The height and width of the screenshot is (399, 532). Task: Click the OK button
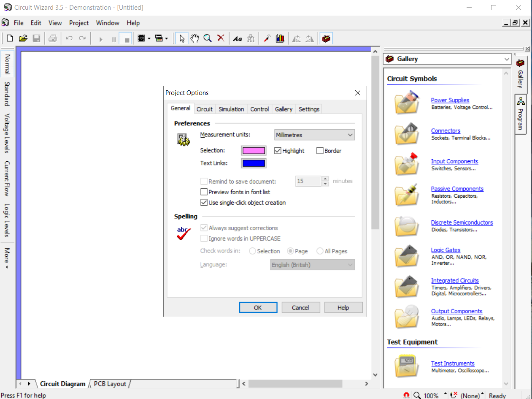click(x=258, y=307)
